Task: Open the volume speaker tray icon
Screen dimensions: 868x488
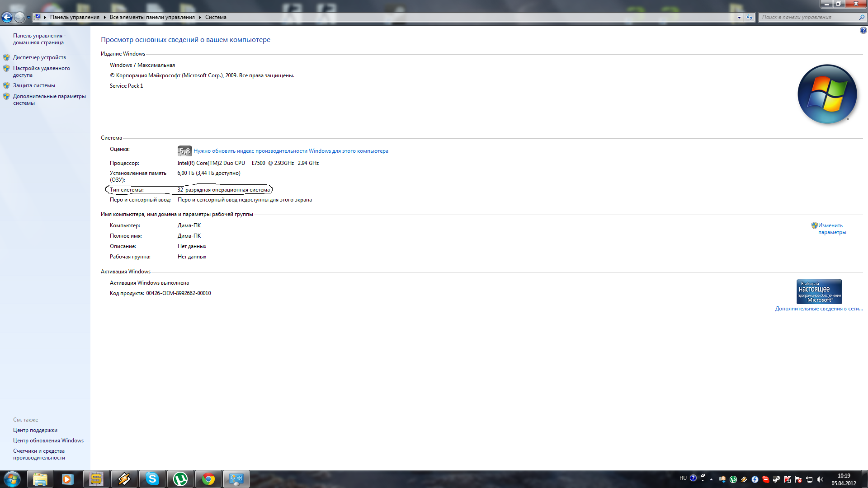Action: 820,479
